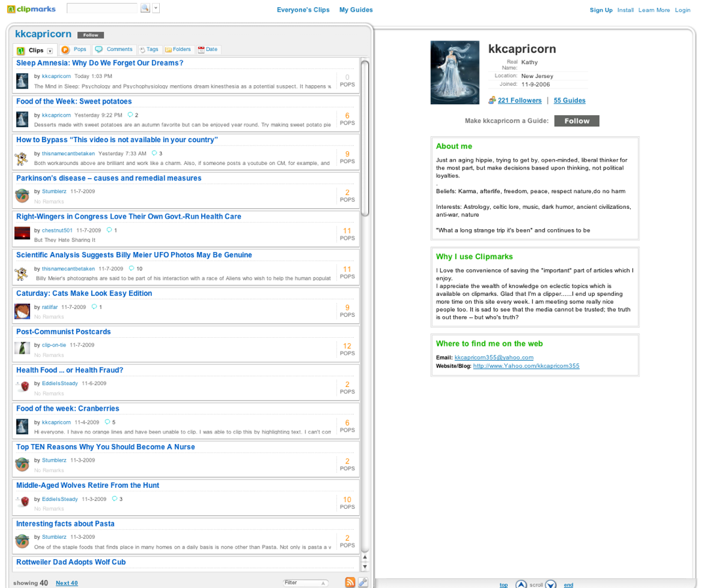Click small Follow button beside kkcapricorn heading
Image resolution: width=701 pixels, height=588 pixels.
pyautogui.click(x=91, y=35)
